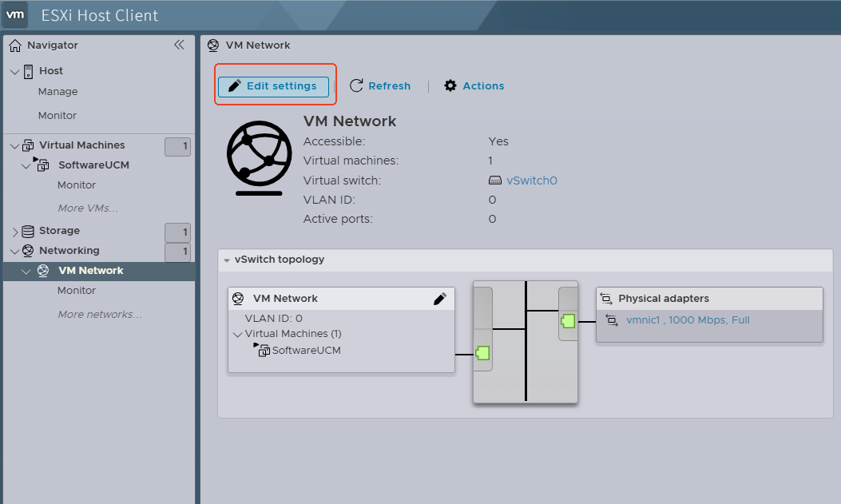The image size is (841, 504).
Task: Click the Refresh button label
Action: click(390, 85)
